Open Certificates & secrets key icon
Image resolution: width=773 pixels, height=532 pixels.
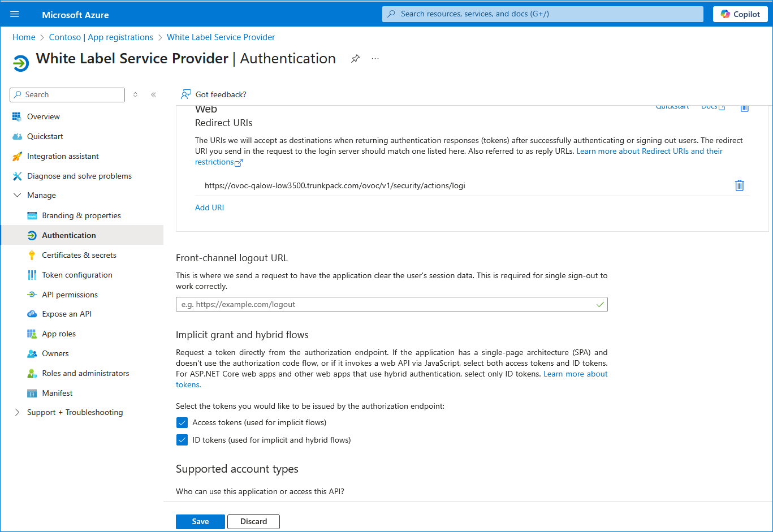[32, 255]
